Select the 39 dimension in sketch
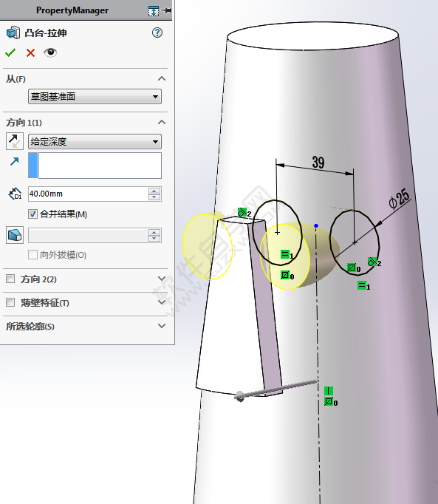This screenshot has width=438, height=504. tap(318, 163)
